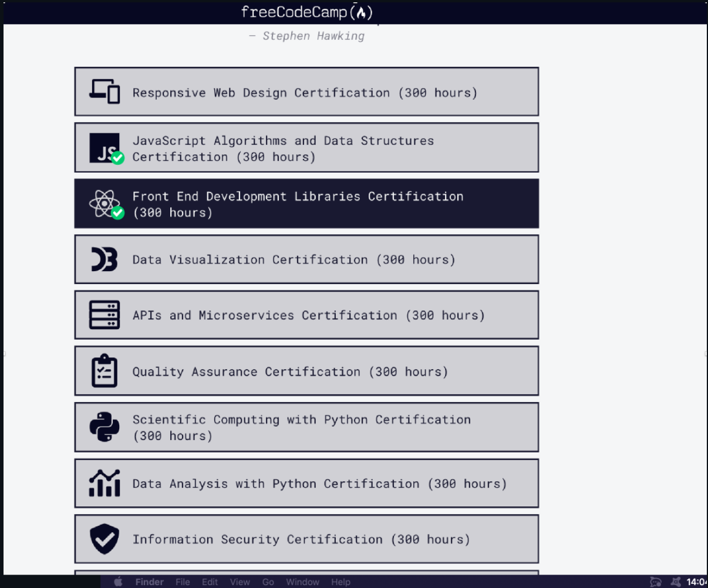Open the File menu
The image size is (708, 588).
tap(183, 582)
